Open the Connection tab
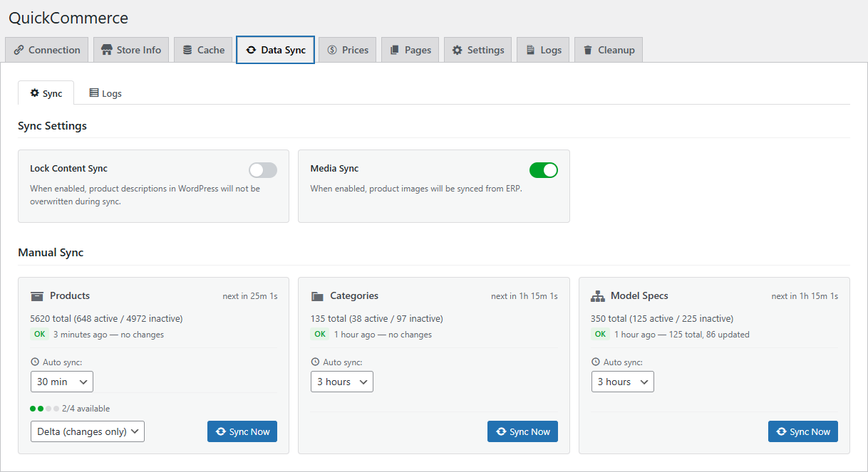 [x=47, y=50]
